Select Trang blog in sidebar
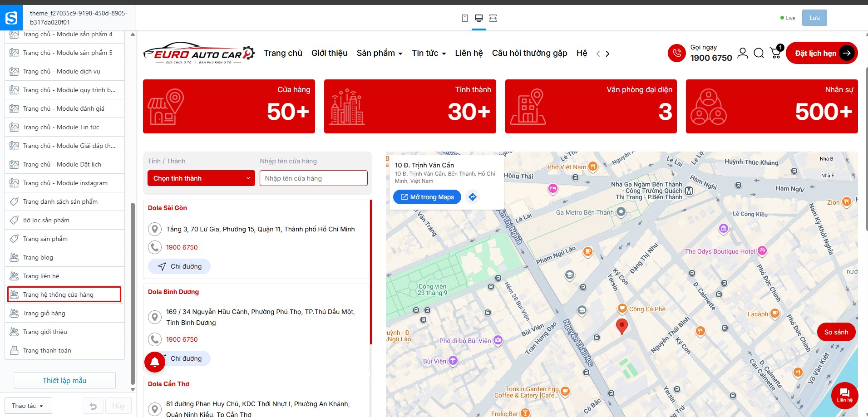This screenshot has width=868, height=417. click(x=64, y=257)
